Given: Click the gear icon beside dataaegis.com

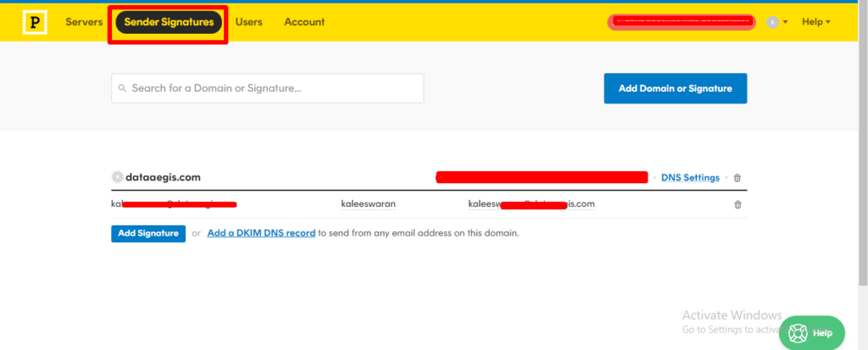Looking at the screenshot, I should [117, 177].
